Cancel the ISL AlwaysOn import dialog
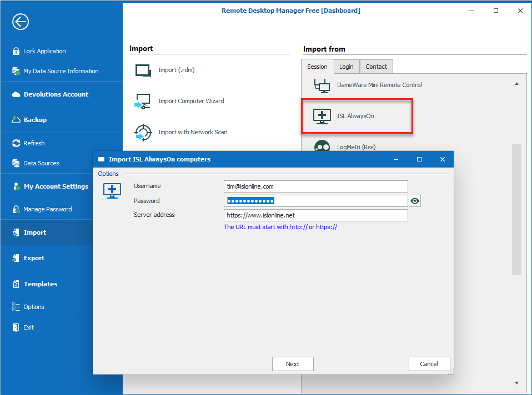 click(429, 364)
